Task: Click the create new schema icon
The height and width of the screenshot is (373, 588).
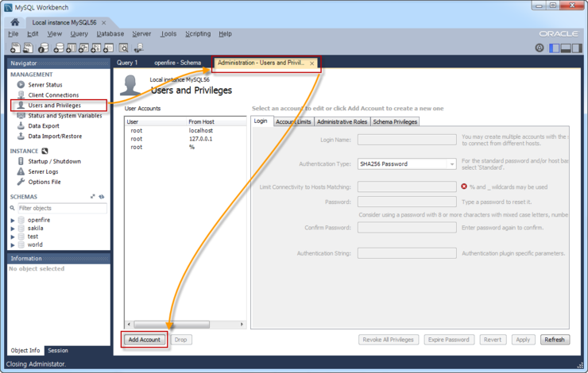Action: coord(59,48)
